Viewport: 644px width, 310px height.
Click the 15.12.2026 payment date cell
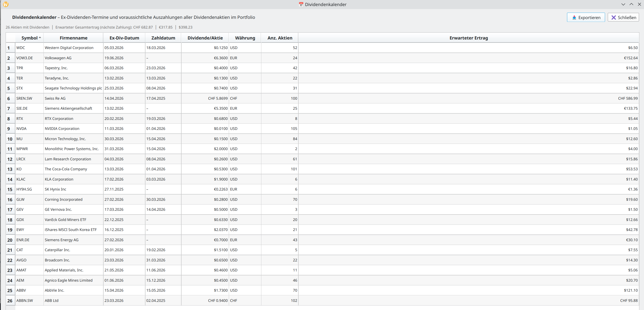pos(163,280)
